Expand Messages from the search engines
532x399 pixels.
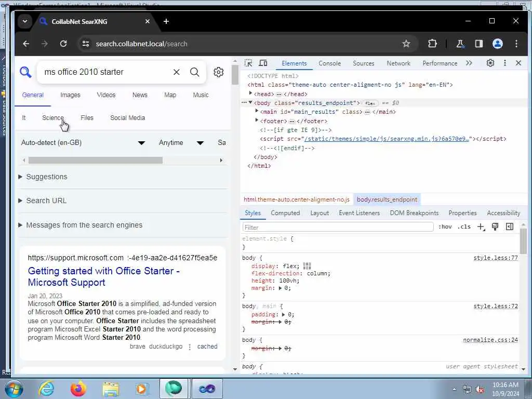[x=81, y=225]
